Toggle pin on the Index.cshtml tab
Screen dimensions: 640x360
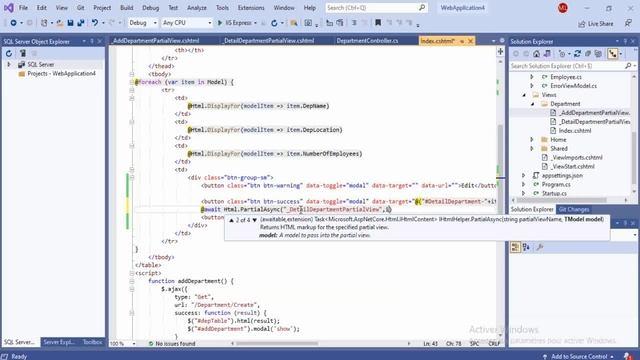(462, 41)
